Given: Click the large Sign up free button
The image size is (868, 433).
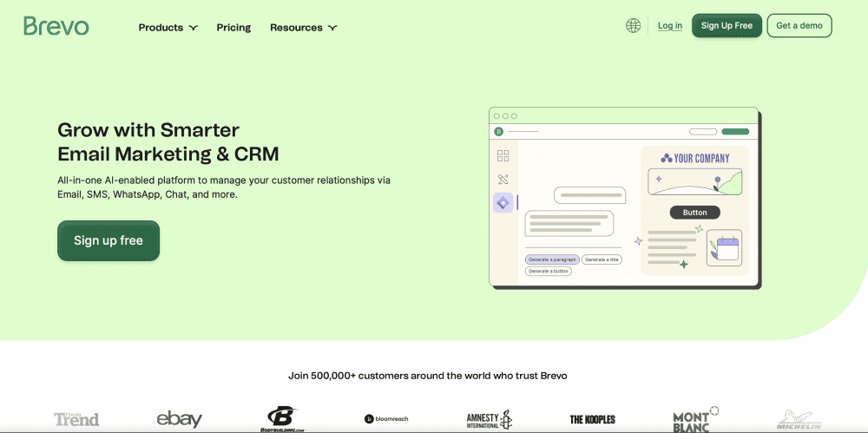Looking at the screenshot, I should [x=108, y=240].
